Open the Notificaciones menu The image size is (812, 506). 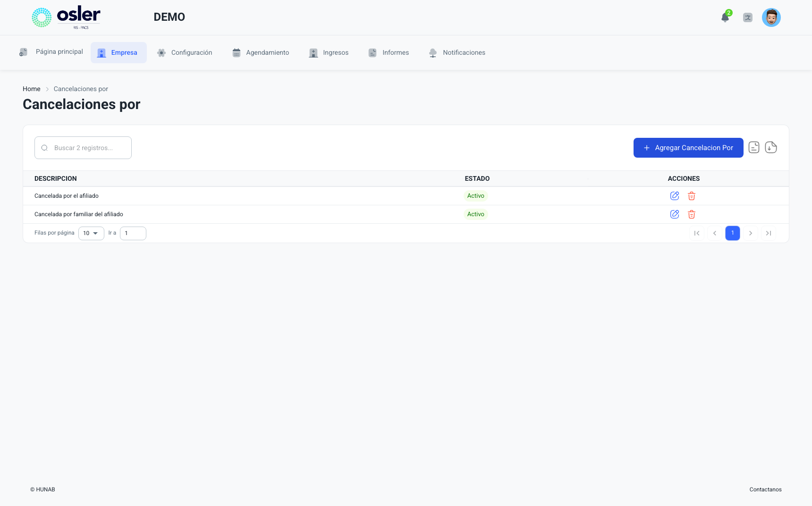pos(457,52)
